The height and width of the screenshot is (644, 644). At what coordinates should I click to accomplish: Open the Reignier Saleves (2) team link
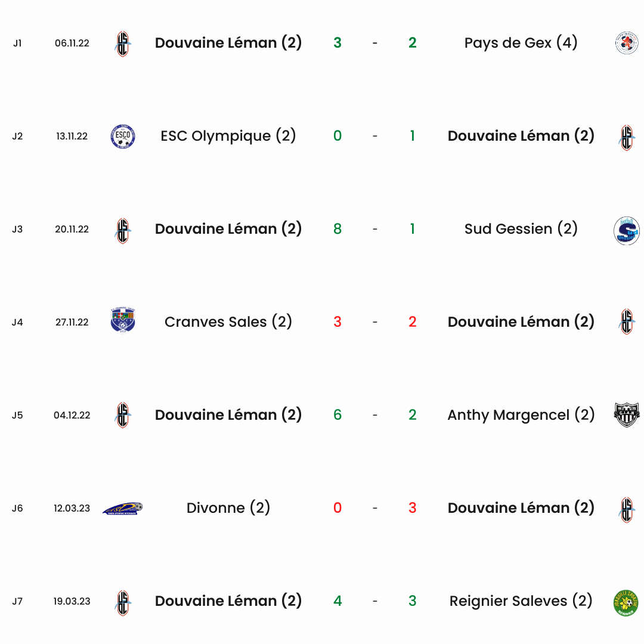(521, 601)
